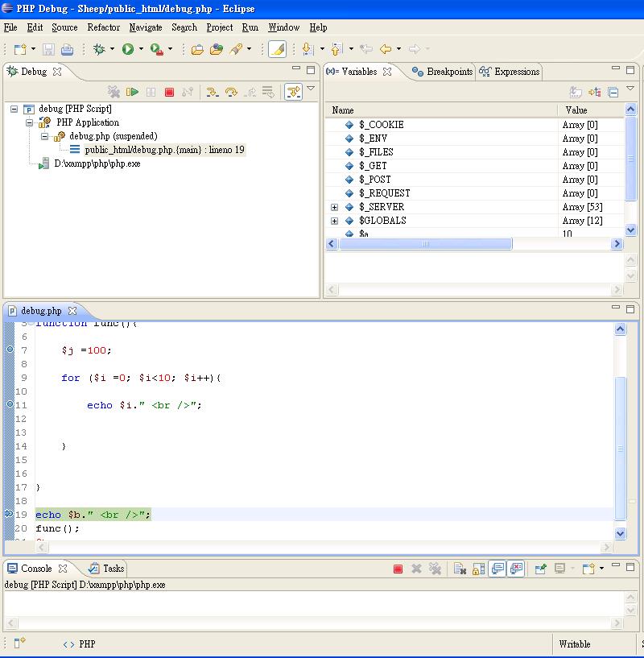Open Run launch dropdown arrow
644x658 pixels.
pos(141,49)
